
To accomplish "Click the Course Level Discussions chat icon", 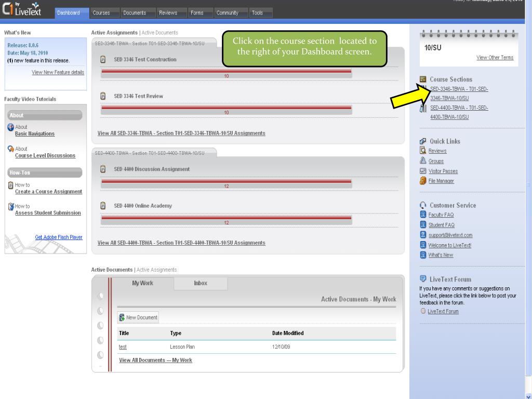I will (x=10, y=149).
